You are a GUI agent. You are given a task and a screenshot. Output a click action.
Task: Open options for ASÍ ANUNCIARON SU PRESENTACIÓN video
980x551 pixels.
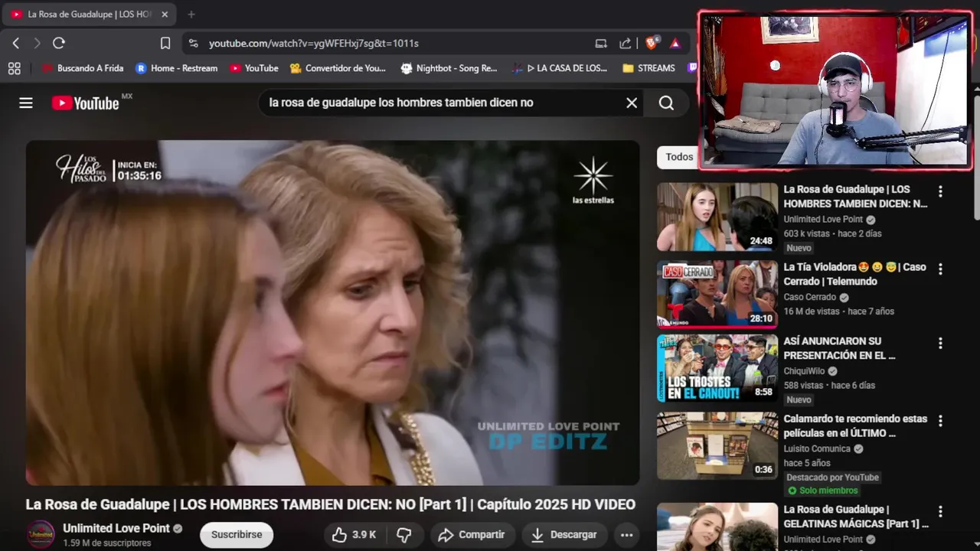pyautogui.click(x=940, y=344)
